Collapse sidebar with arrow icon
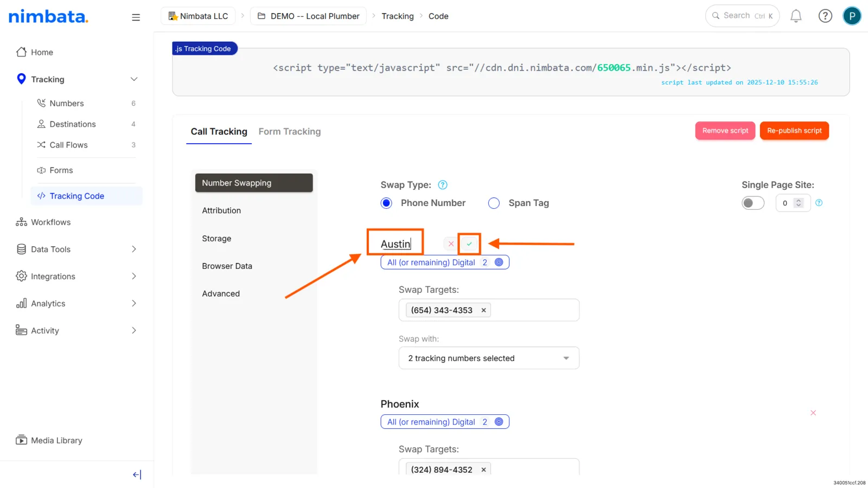The image size is (868, 488). pos(137,474)
